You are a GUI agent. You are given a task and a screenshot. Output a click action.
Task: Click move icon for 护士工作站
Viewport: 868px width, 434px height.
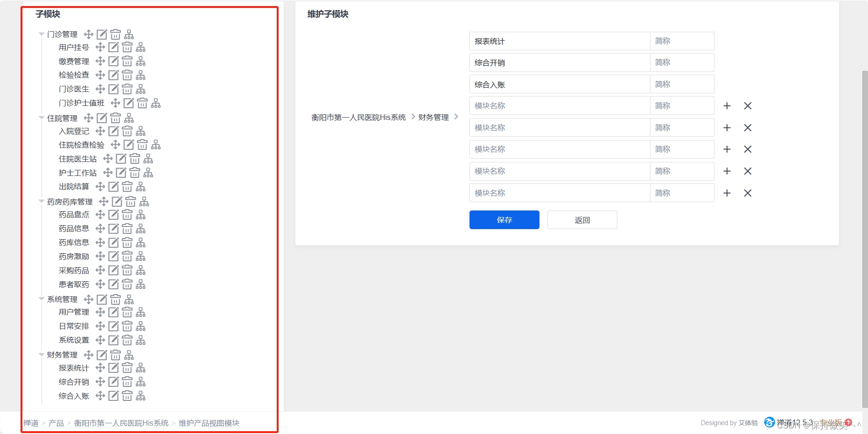tap(108, 173)
